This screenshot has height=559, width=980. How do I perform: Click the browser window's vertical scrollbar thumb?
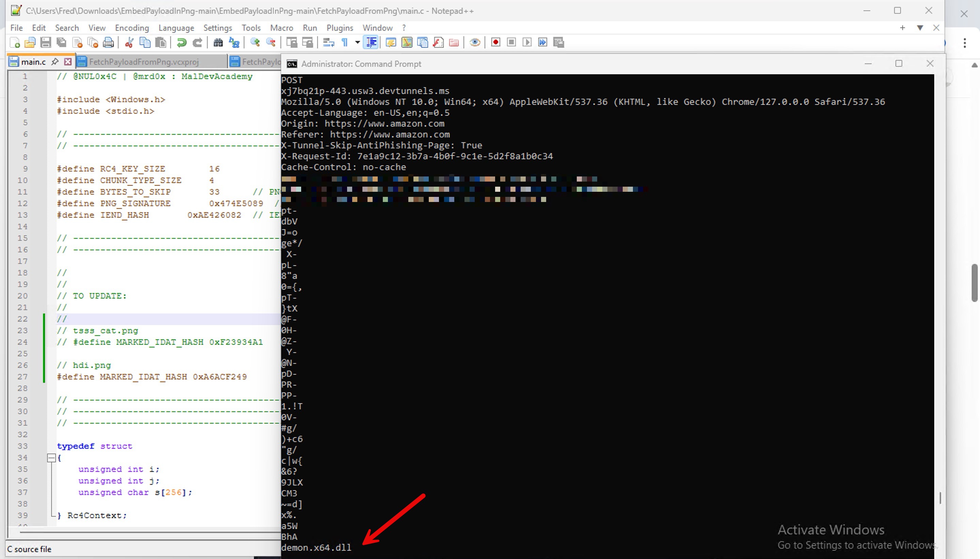tap(974, 283)
